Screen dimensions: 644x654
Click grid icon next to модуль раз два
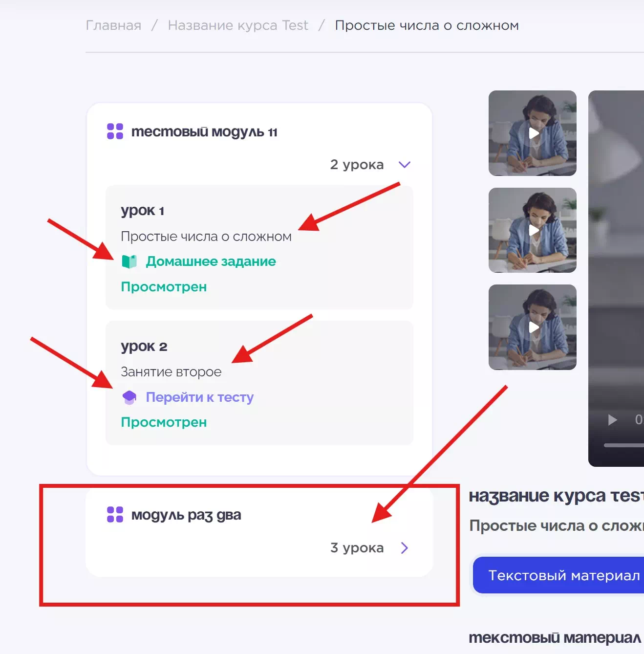click(x=115, y=515)
